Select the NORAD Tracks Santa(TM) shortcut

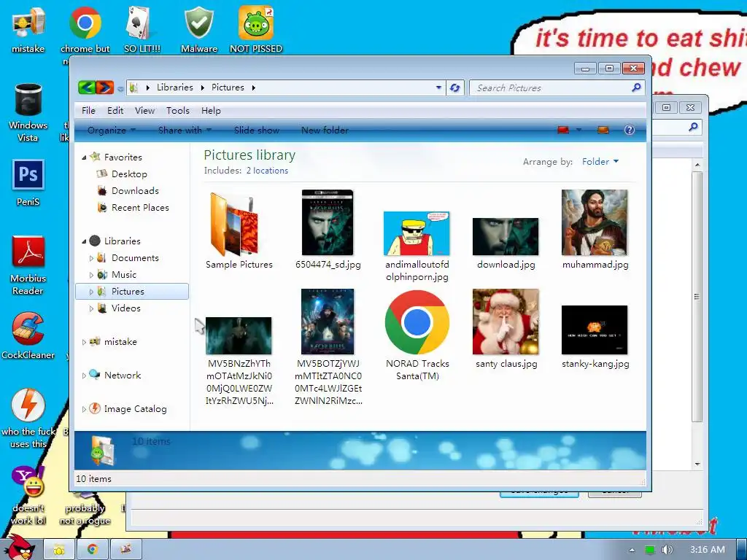(x=417, y=335)
